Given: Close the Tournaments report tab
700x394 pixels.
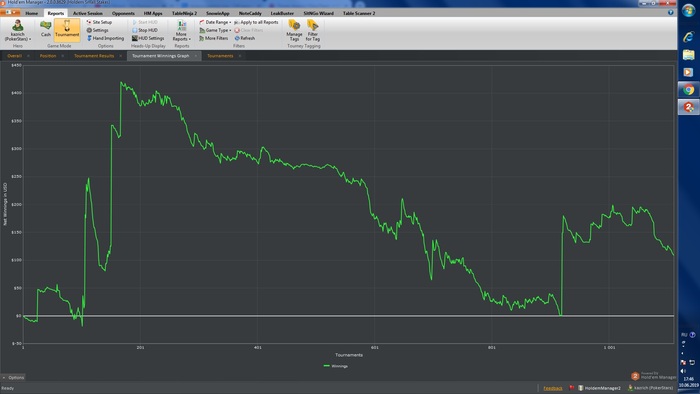Looking at the screenshot, I should [x=240, y=56].
